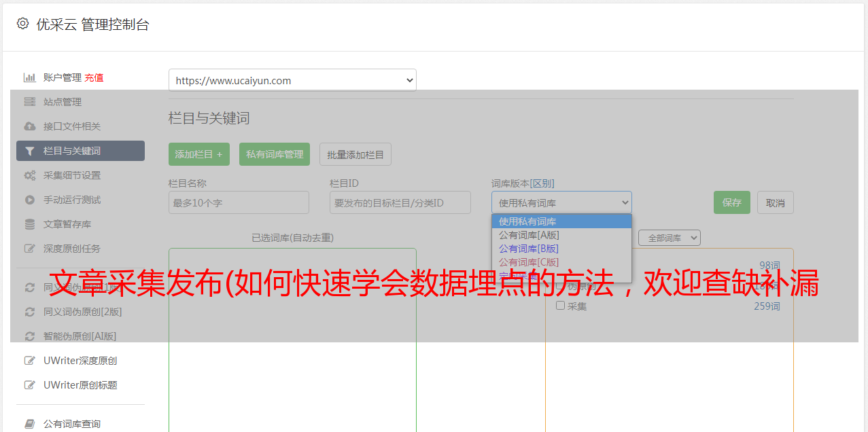Image resolution: width=868 pixels, height=432 pixels.
Task: Click the play icon for 手动运行测试
Action: [x=30, y=200]
